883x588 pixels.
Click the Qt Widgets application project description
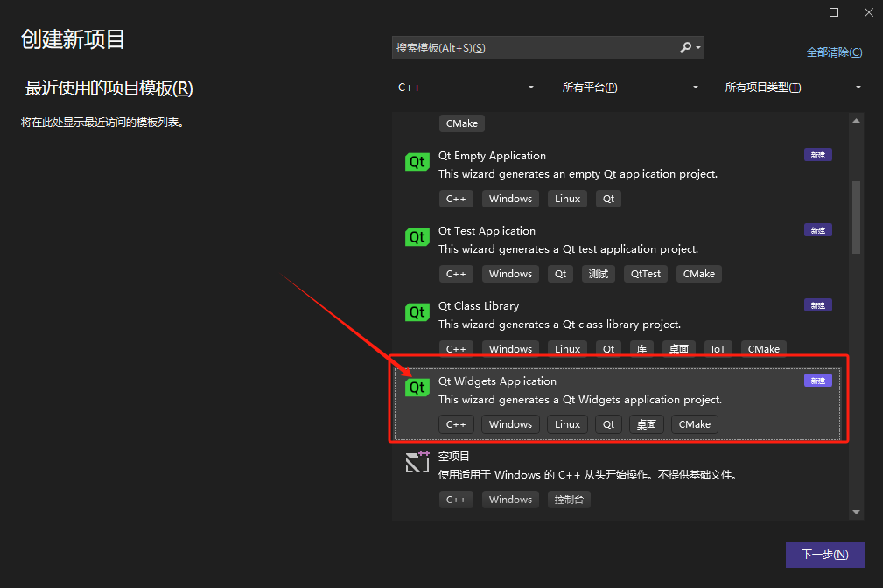tap(580, 400)
